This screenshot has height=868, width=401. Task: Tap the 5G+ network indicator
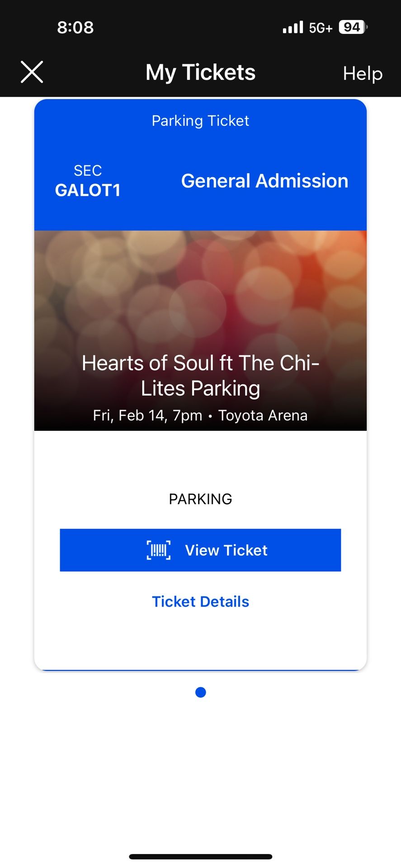321,28
